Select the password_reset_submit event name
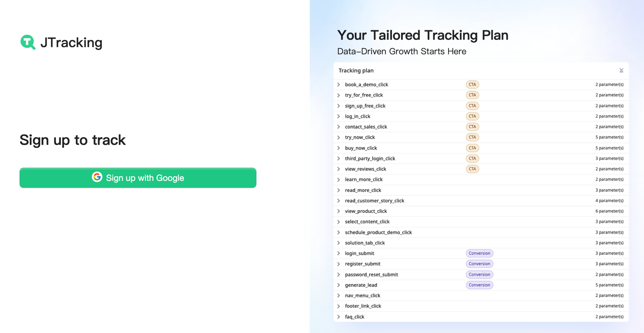 tap(371, 275)
